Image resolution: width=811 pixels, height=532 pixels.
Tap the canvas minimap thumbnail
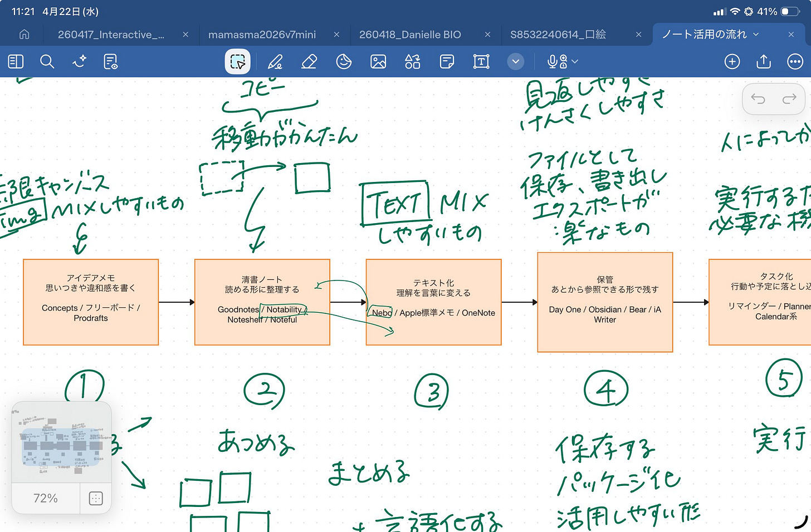click(x=61, y=443)
